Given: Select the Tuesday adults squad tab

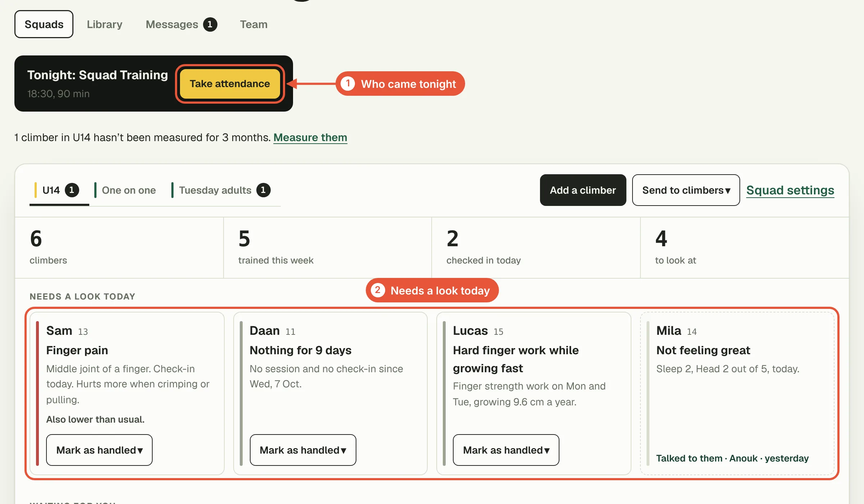Looking at the screenshot, I should coord(221,190).
